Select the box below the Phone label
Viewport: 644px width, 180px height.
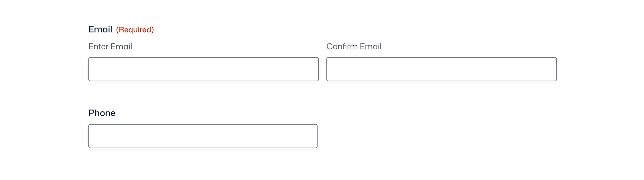(203, 136)
